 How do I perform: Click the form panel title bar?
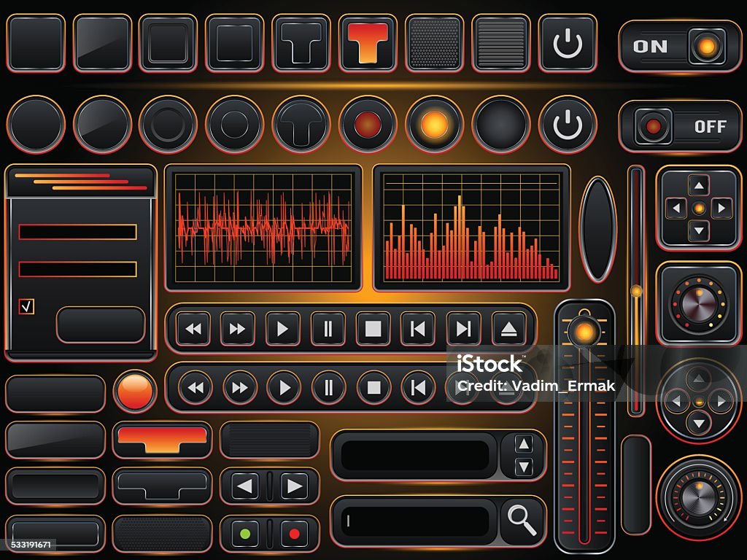(x=80, y=182)
